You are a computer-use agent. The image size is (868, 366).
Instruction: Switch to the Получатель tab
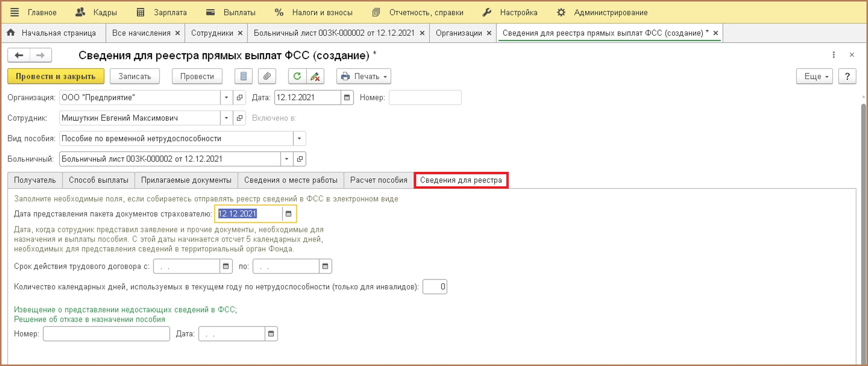[35, 180]
